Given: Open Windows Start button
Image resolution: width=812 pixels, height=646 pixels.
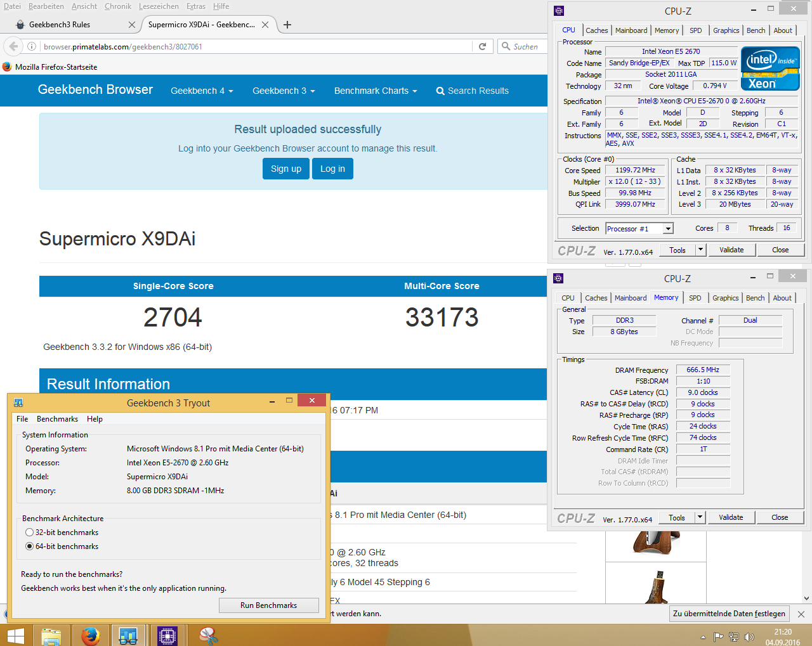Looking at the screenshot, I should tap(15, 635).
